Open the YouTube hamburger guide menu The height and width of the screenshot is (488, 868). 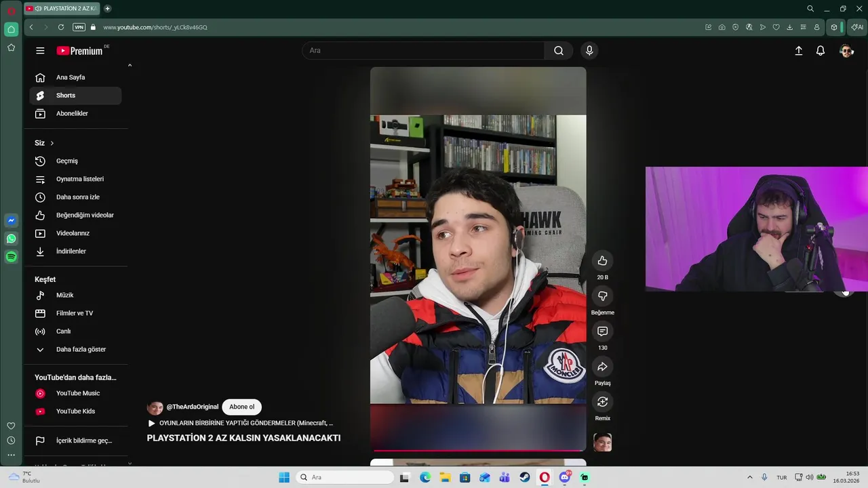pos(40,51)
